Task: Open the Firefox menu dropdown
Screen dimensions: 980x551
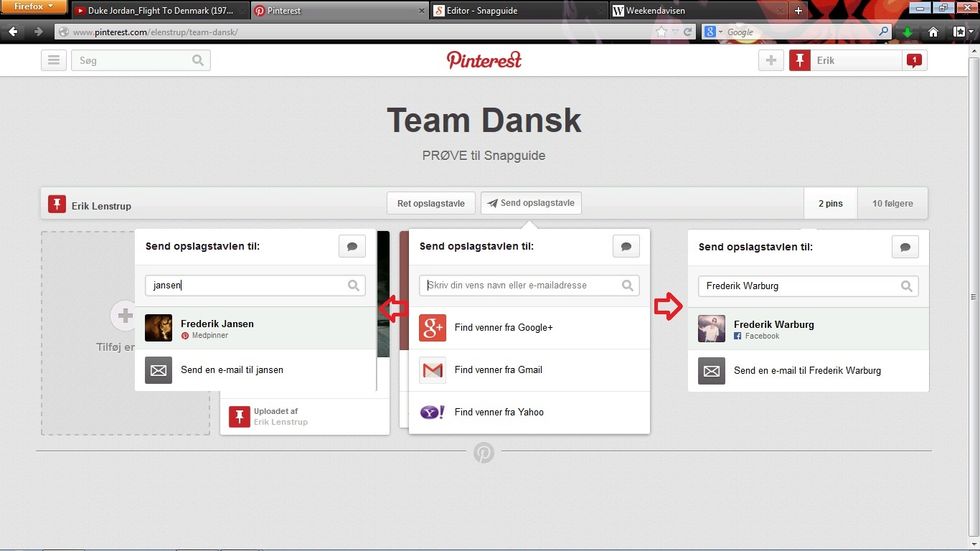Action: (x=33, y=7)
